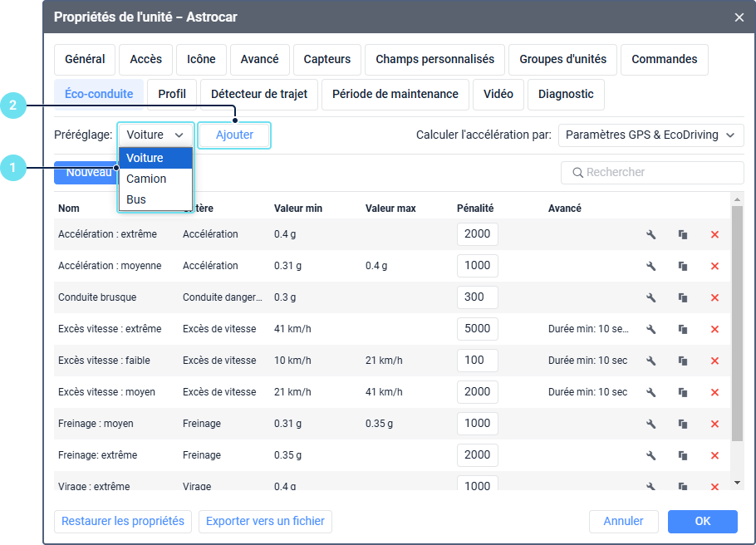Duplicate the Excès vitesse : faible row
756x545 pixels.
[x=683, y=361]
